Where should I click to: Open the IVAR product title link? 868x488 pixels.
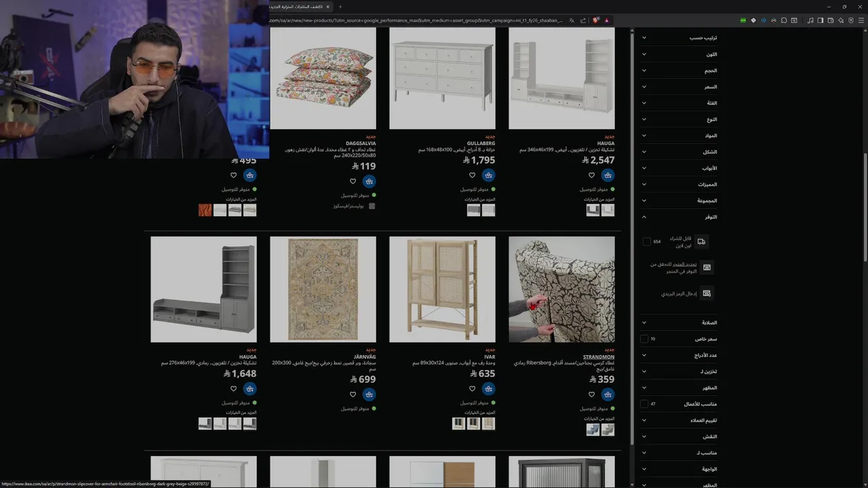[490, 357]
